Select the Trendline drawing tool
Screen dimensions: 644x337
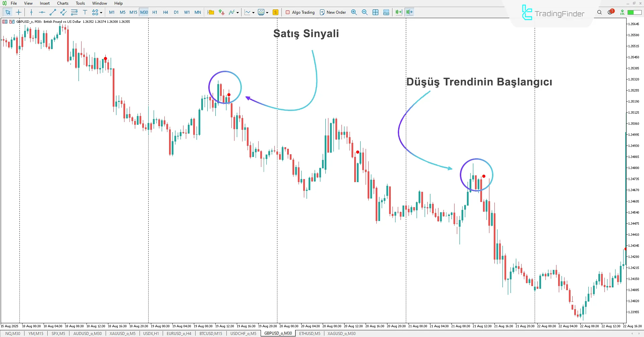(x=52, y=12)
